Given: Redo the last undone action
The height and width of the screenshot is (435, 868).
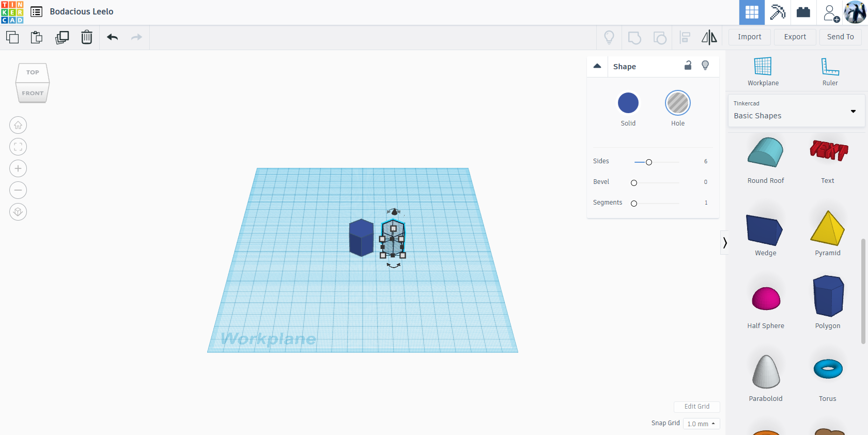Looking at the screenshot, I should tap(136, 37).
